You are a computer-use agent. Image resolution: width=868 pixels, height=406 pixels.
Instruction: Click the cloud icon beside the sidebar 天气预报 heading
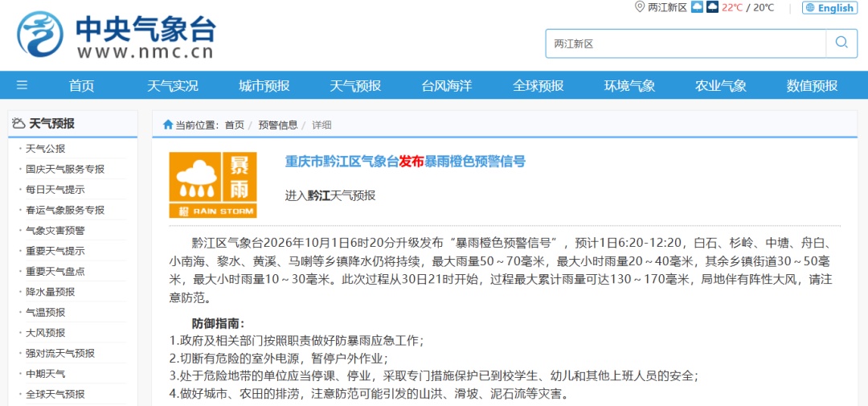pyautogui.click(x=18, y=124)
